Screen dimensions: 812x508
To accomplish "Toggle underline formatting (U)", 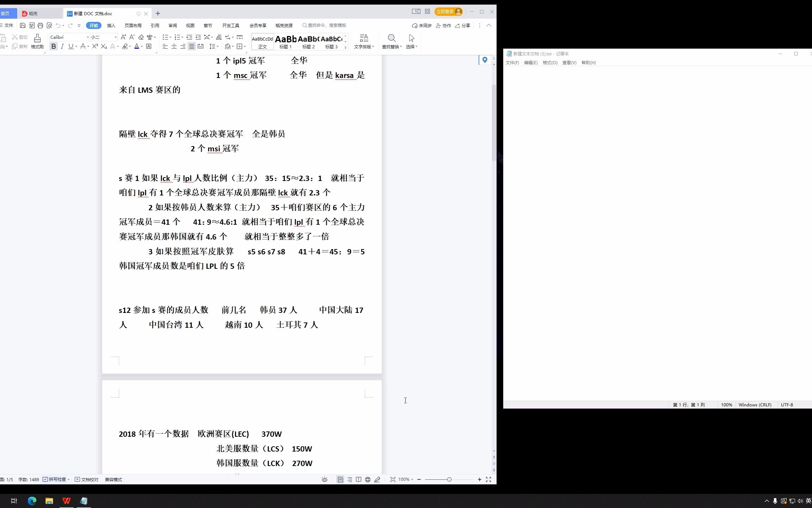I will tap(71, 46).
